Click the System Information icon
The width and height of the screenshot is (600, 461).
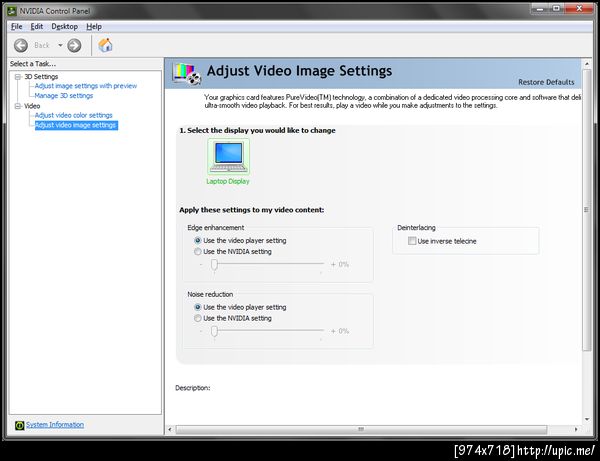coord(20,425)
